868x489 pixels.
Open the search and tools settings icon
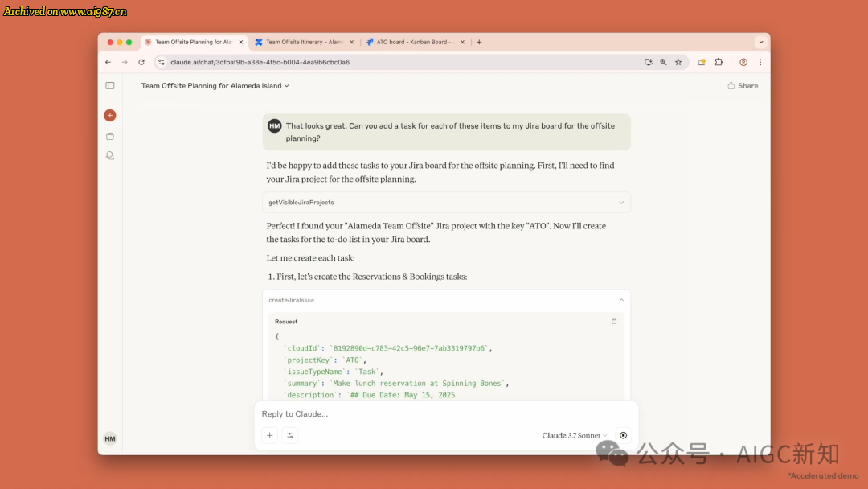coord(290,435)
